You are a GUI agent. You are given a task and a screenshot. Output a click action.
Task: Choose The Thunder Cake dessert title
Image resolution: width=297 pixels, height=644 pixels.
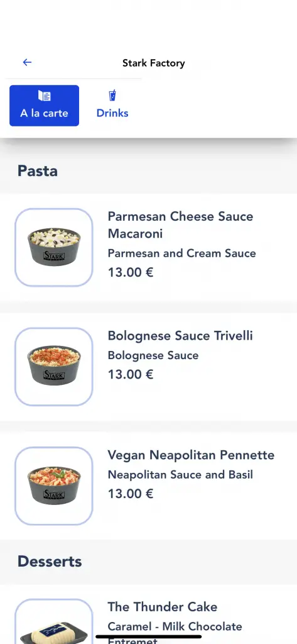click(163, 607)
